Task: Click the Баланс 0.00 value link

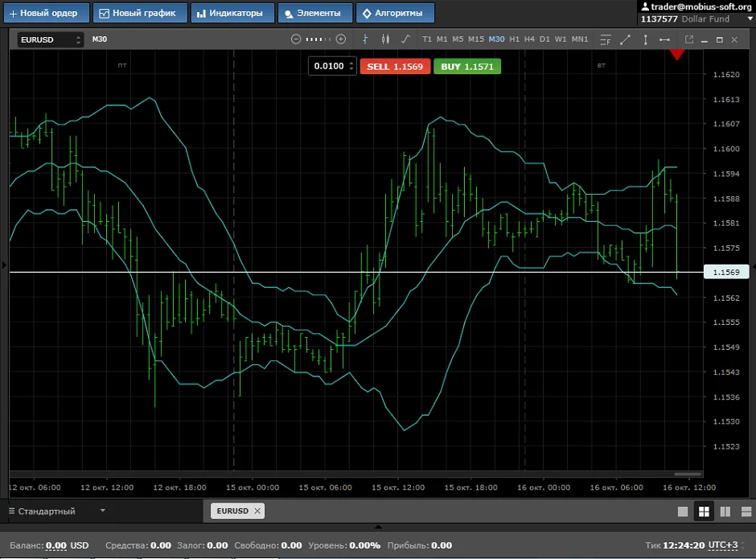Action: pyautogui.click(x=56, y=545)
